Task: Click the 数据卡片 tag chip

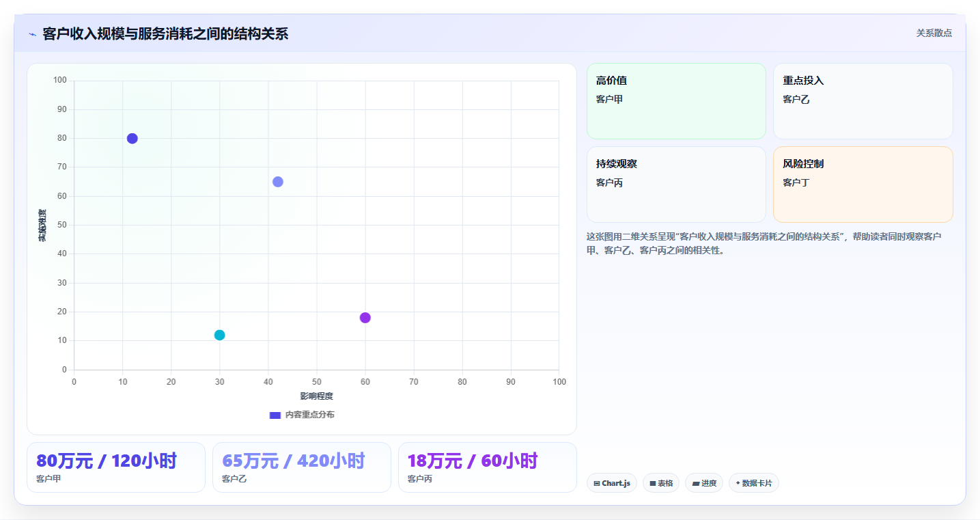Action: pyautogui.click(x=754, y=483)
